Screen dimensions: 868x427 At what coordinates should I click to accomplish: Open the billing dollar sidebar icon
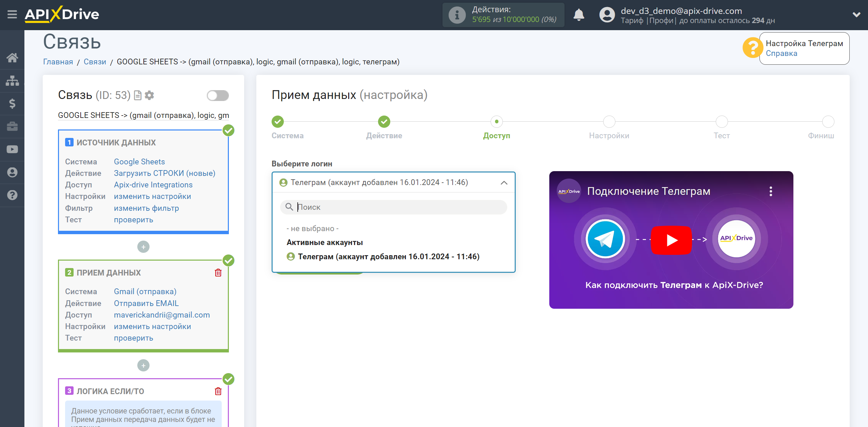point(12,103)
